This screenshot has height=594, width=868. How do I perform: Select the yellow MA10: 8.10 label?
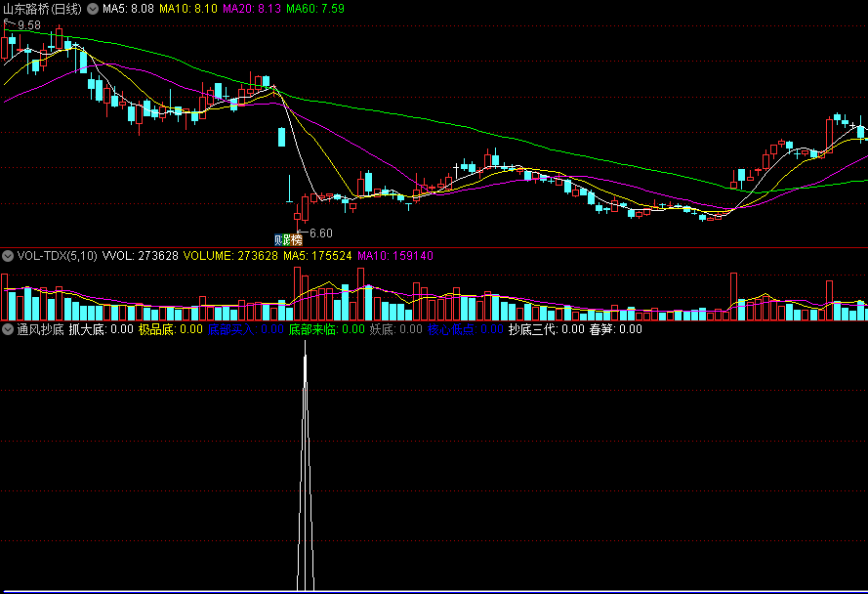click(188, 9)
